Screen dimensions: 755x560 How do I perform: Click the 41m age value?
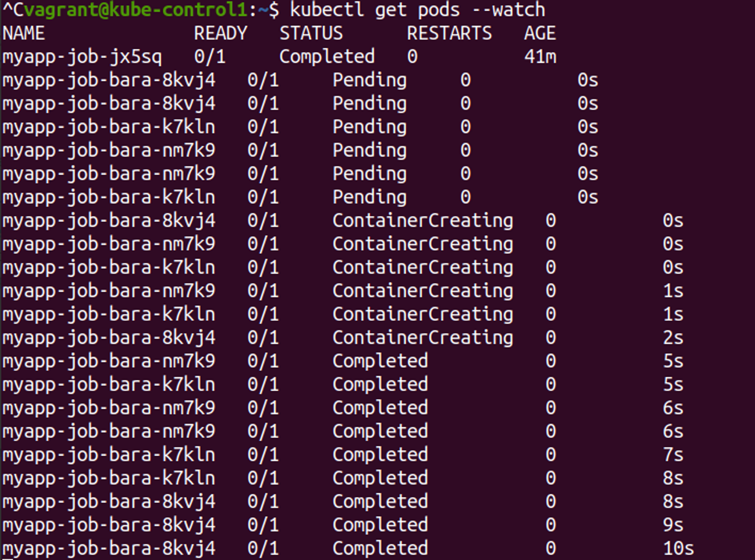coord(540,57)
